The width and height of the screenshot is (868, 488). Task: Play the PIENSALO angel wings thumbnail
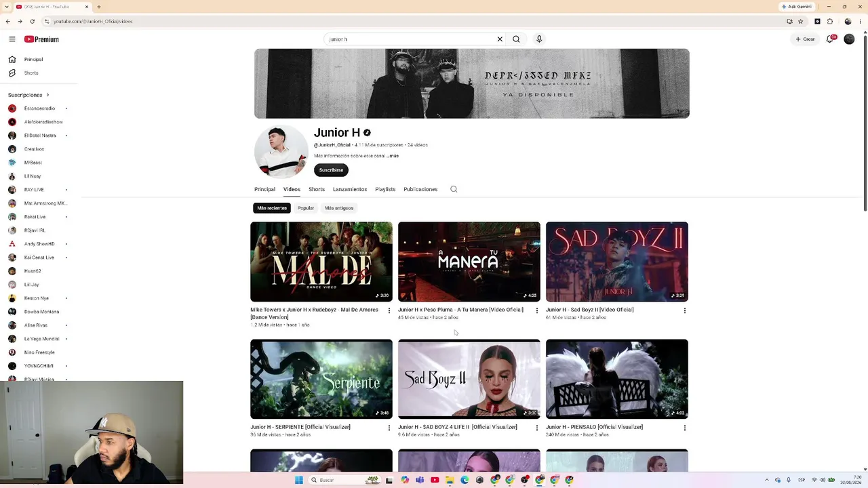pyautogui.click(x=617, y=379)
